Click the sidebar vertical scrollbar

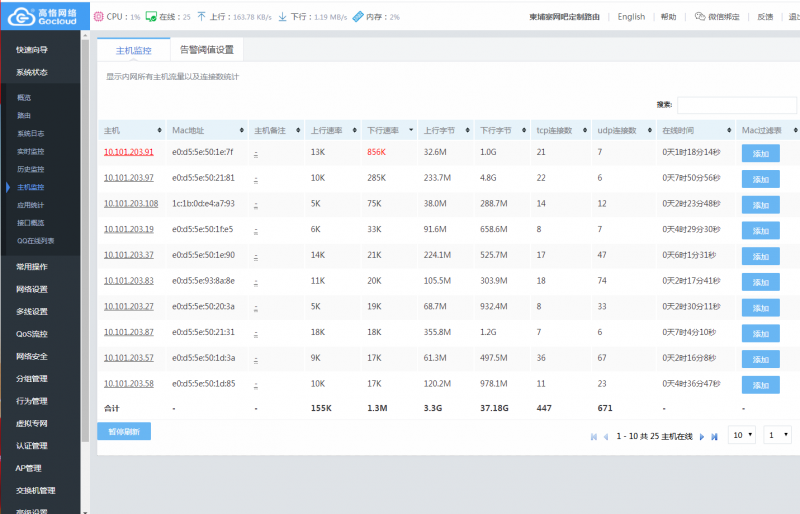(85, 240)
